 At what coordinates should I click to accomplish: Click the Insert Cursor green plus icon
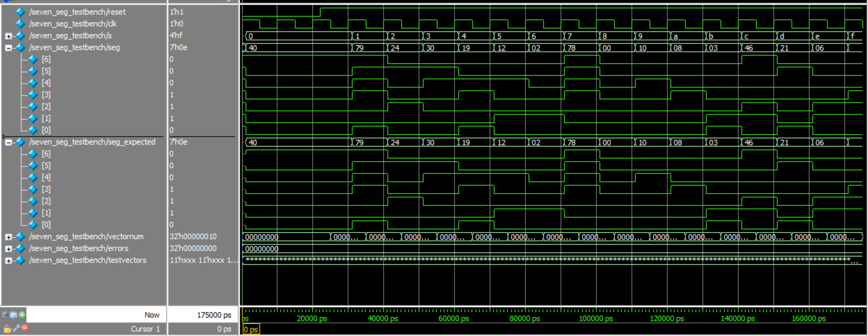pyautogui.click(x=22, y=315)
